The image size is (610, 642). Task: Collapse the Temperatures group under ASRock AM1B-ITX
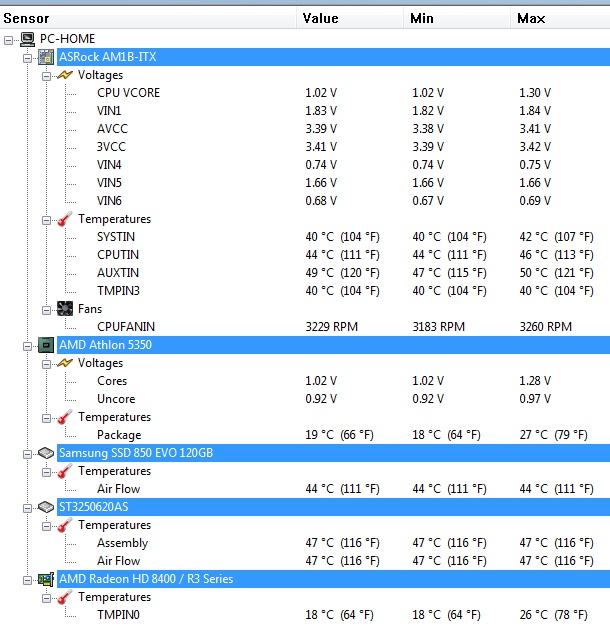coord(47,221)
